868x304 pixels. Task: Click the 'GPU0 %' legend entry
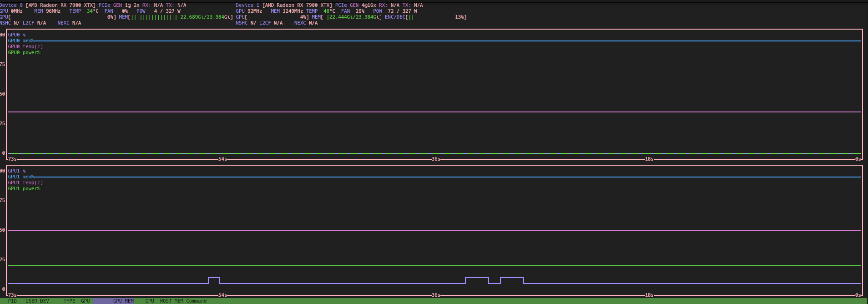[x=17, y=35]
